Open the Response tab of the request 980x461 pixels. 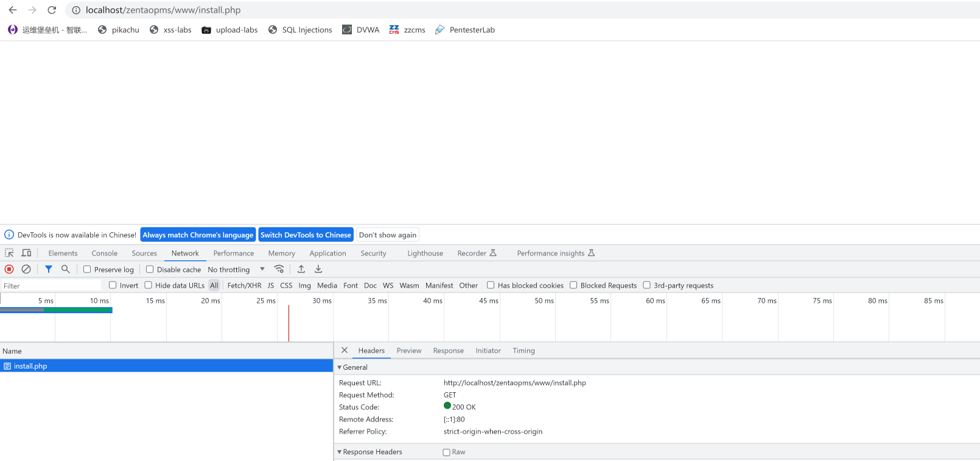coord(448,351)
